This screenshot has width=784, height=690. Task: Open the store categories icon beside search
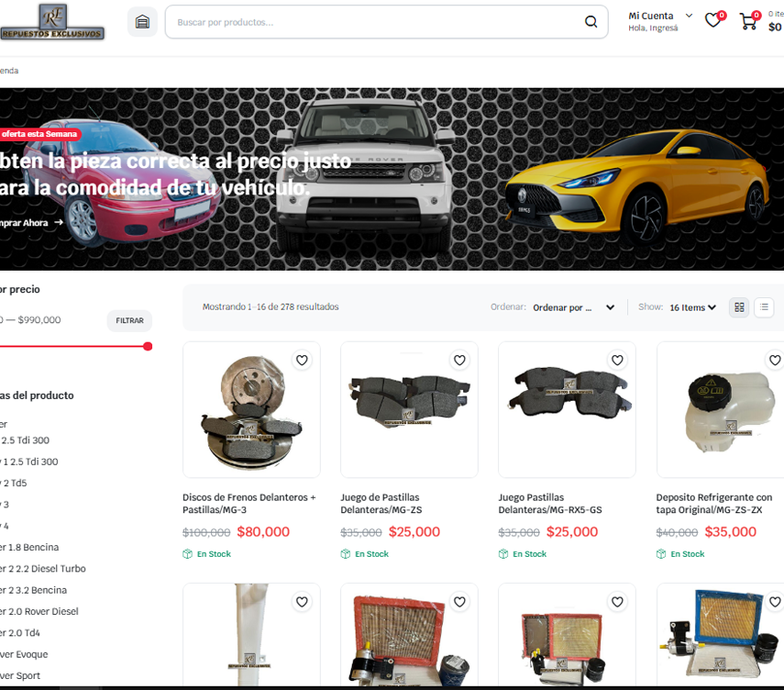(142, 22)
